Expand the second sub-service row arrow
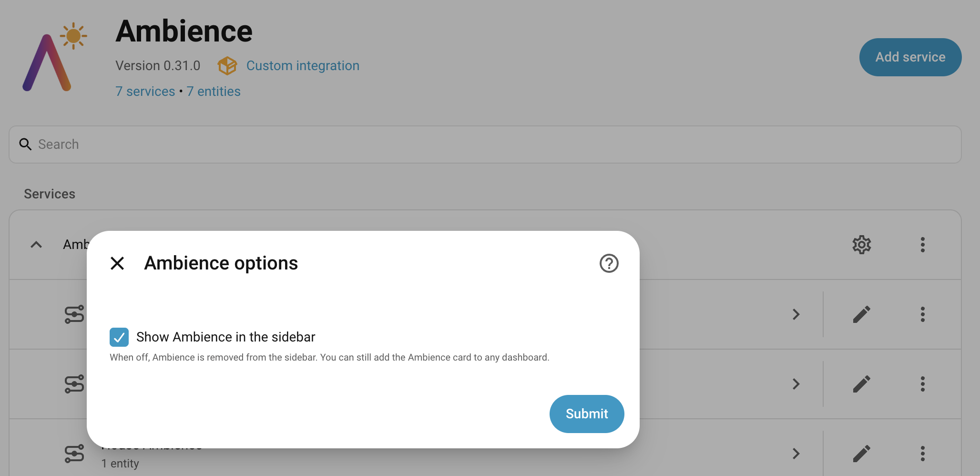 pyautogui.click(x=796, y=384)
